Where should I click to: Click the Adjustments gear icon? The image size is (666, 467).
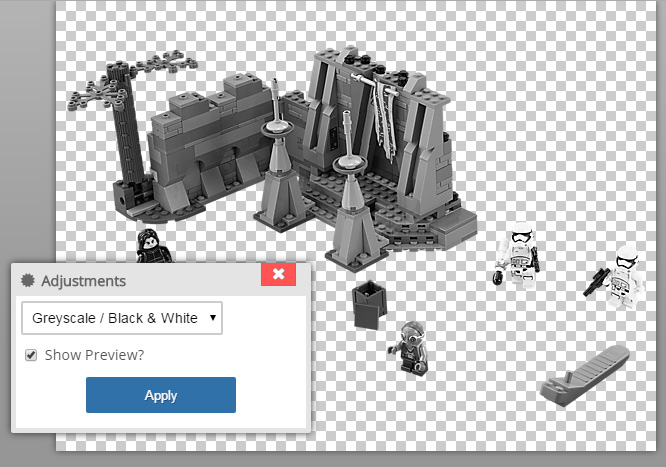[28, 280]
